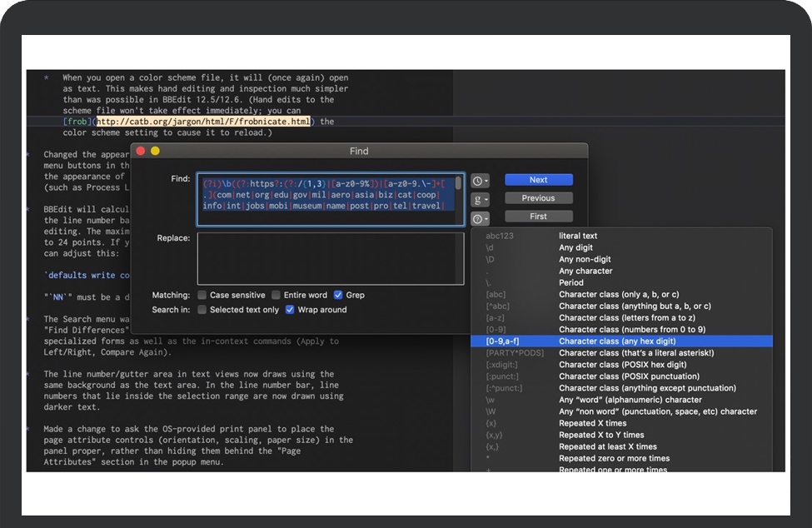812x528 pixels.
Task: Enable the Entire word checkbox
Action: (x=276, y=295)
